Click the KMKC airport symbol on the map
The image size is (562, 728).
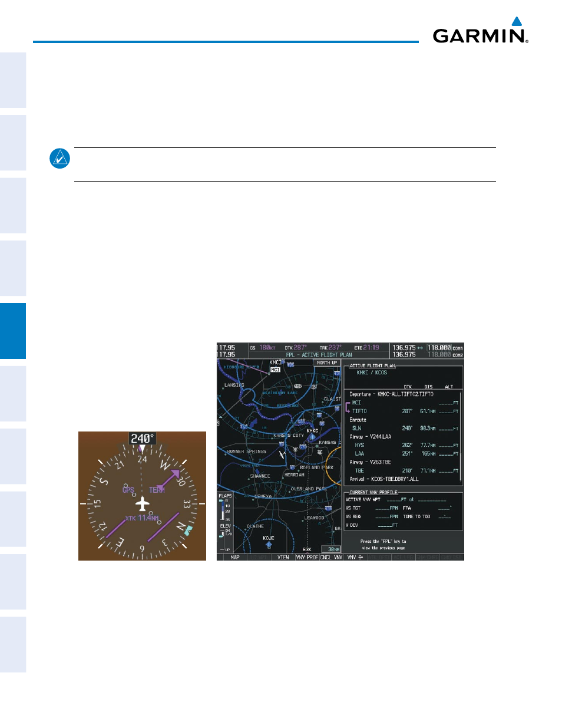click(312, 436)
